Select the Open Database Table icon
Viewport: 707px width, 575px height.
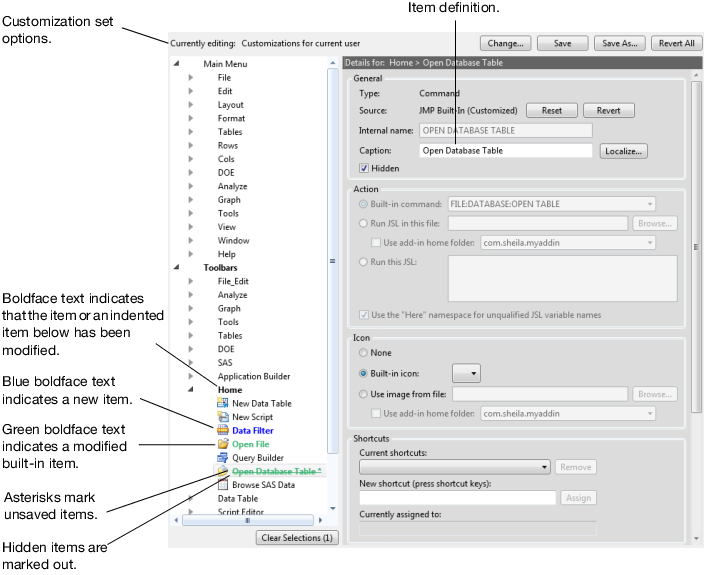pyautogui.click(x=223, y=471)
